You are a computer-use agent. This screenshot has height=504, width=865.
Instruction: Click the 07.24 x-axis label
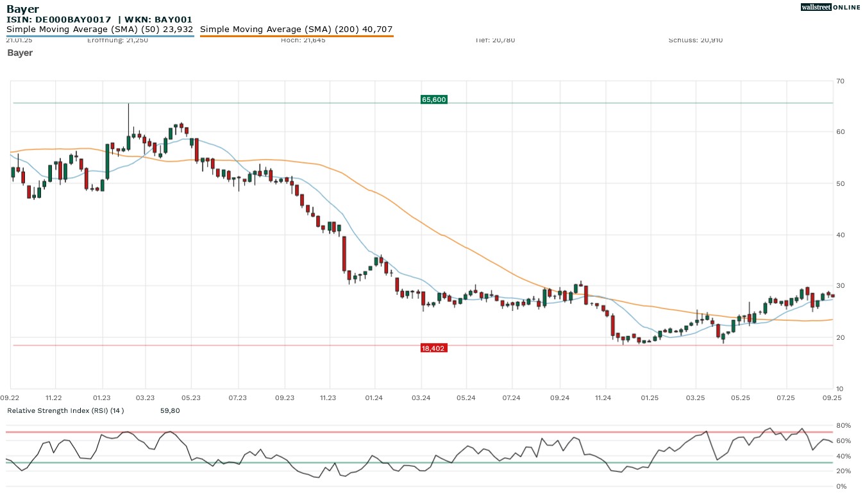tap(511, 398)
